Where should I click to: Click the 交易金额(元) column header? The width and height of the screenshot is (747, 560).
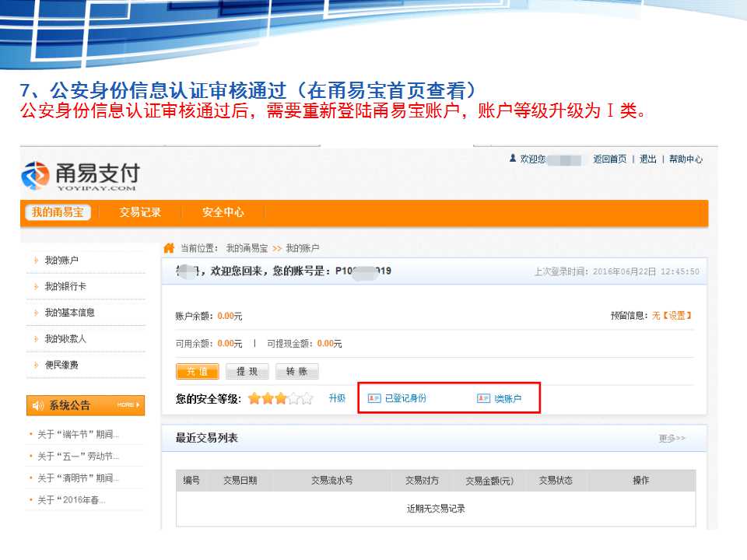pos(489,481)
